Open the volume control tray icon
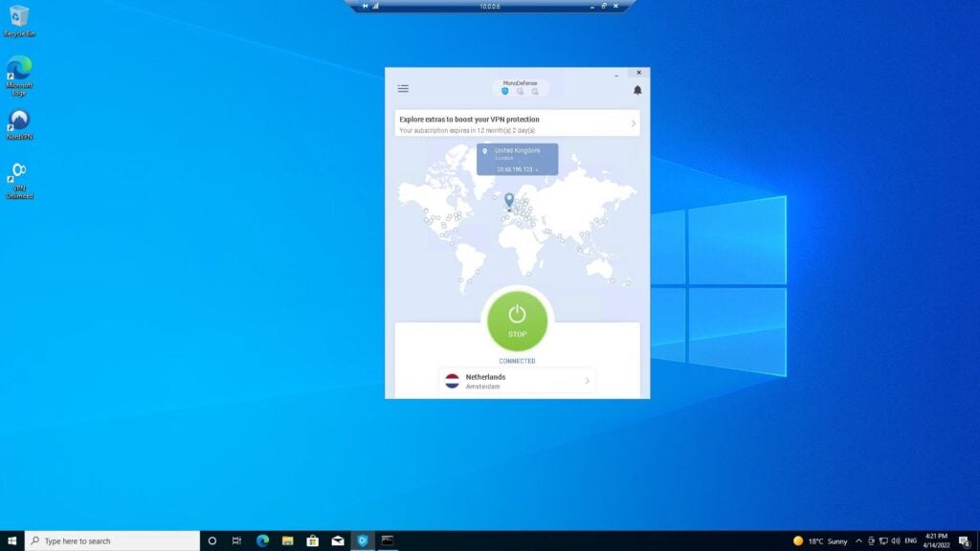The image size is (980, 551). pos(896,541)
